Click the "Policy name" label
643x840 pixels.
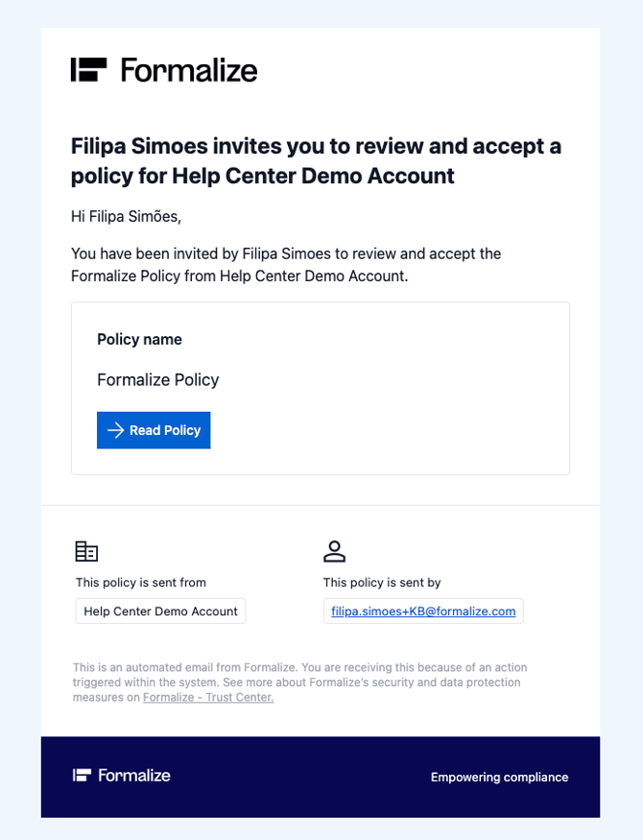[x=139, y=340]
